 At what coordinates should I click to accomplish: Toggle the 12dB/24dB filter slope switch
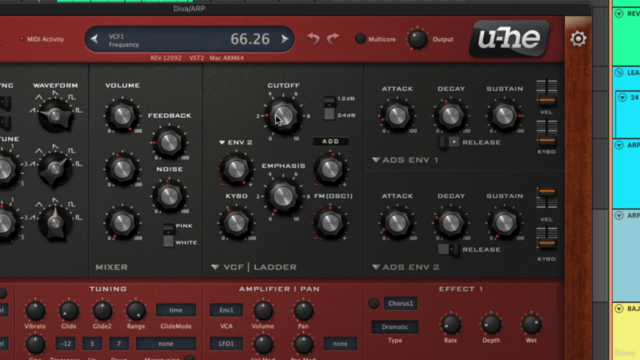tap(329, 108)
